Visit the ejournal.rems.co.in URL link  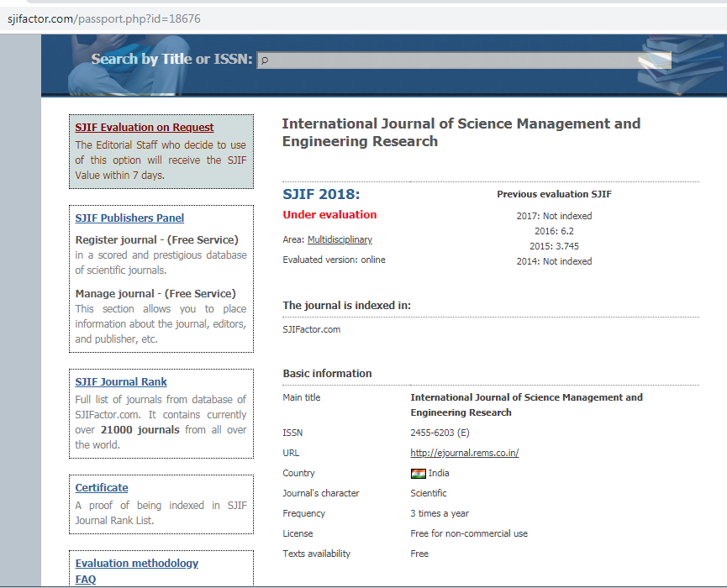click(x=464, y=454)
